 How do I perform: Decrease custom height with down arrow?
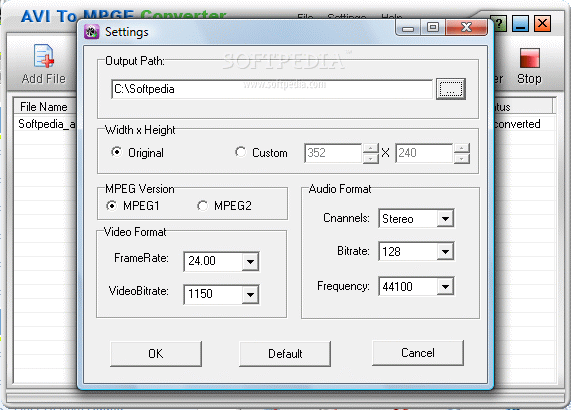coord(462,158)
